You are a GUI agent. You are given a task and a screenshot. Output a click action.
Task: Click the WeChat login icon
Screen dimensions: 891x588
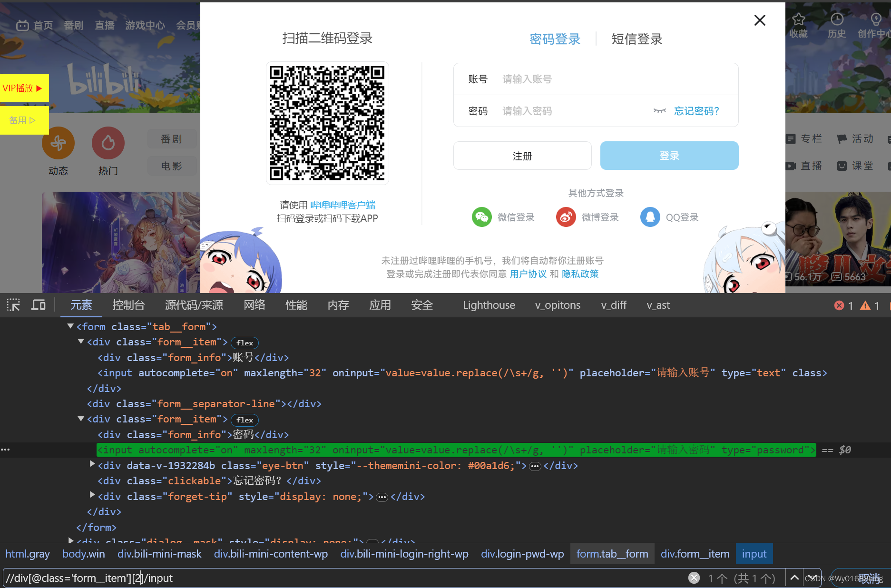point(482,217)
